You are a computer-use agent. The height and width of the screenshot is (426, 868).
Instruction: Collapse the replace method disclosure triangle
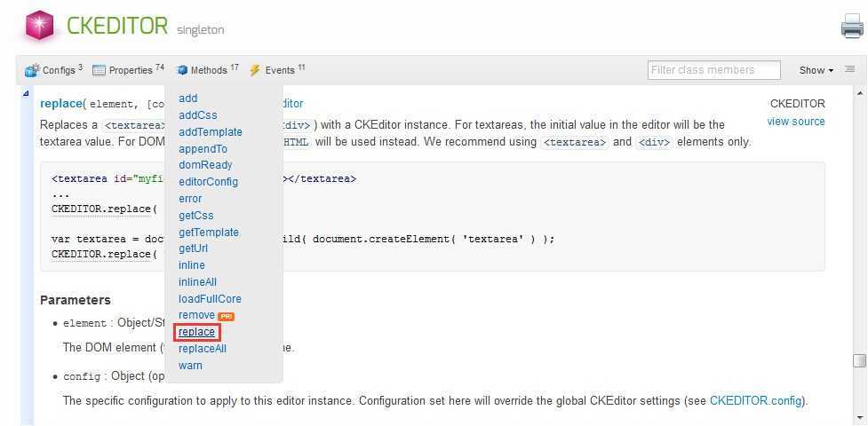pyautogui.click(x=26, y=94)
